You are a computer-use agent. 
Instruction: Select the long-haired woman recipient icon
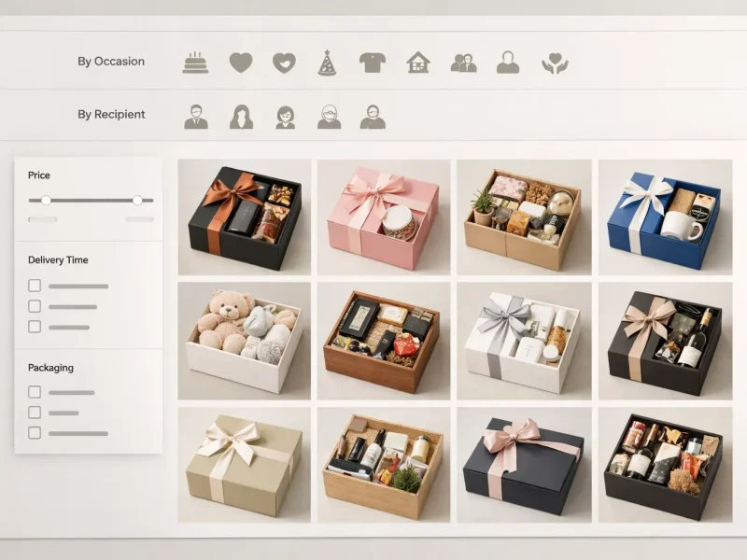click(x=242, y=117)
